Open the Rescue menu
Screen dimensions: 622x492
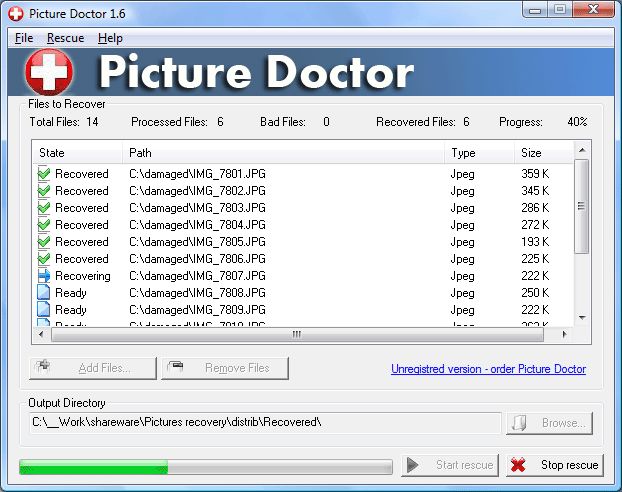pos(65,38)
